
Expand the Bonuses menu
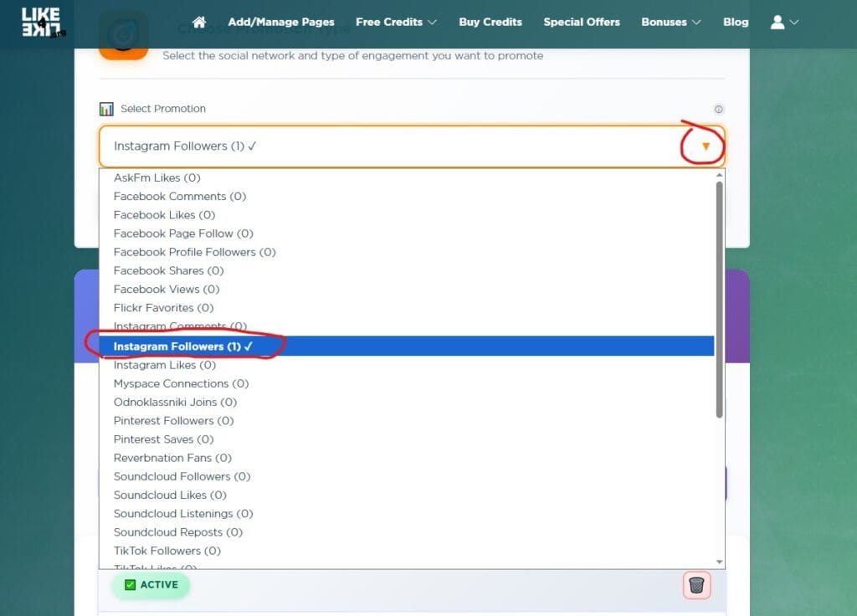[670, 22]
